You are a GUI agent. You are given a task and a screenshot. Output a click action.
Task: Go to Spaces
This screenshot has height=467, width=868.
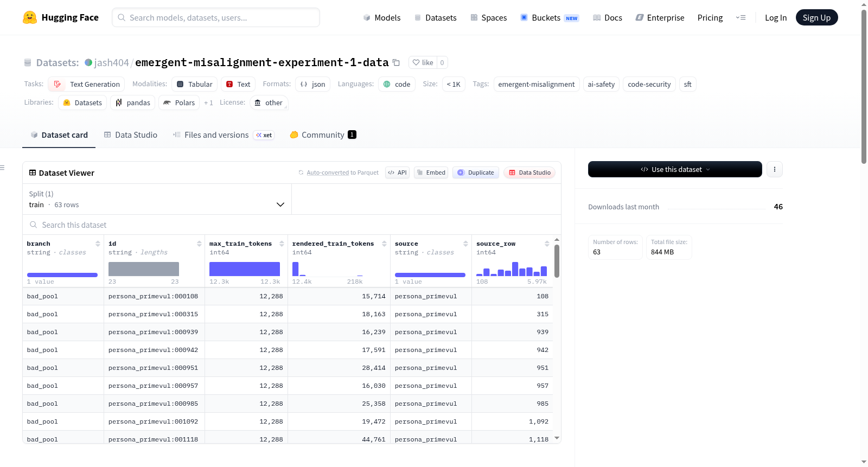point(488,17)
